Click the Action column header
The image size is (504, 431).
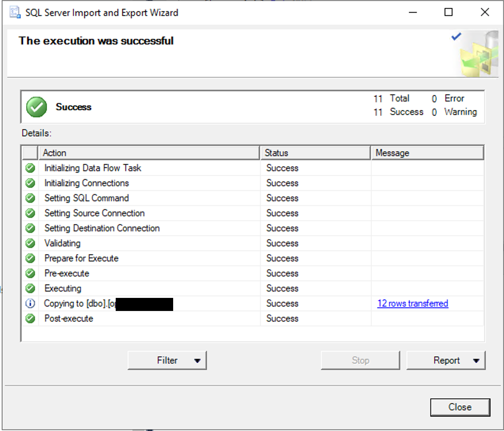pyautogui.click(x=149, y=153)
